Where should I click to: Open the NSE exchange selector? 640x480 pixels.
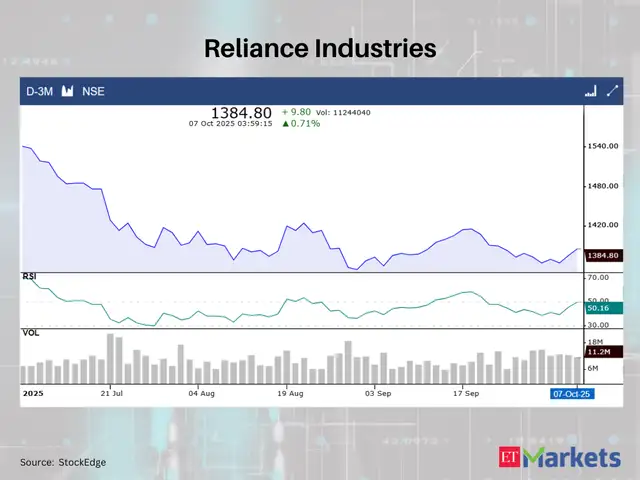93,91
